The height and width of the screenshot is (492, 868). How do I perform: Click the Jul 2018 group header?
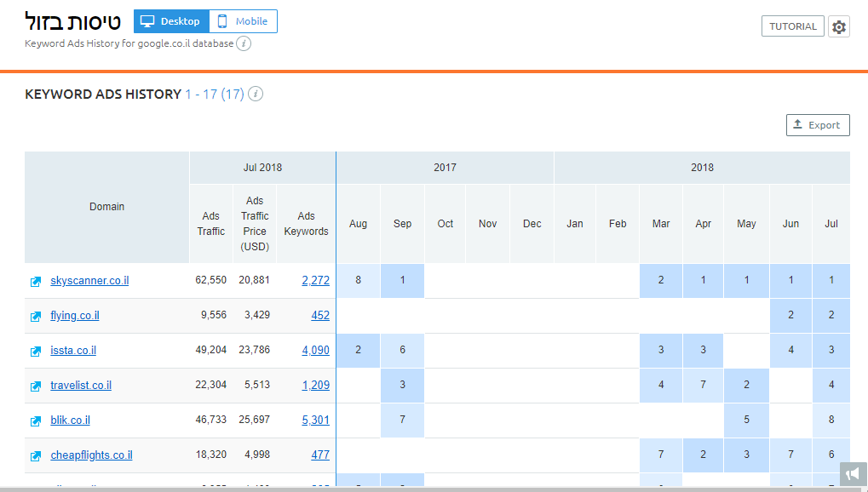click(262, 168)
